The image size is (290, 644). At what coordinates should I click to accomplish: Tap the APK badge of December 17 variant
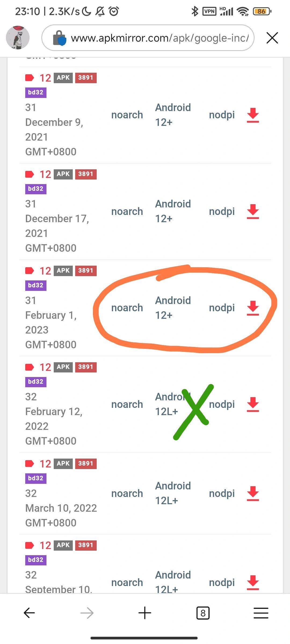tap(63, 174)
